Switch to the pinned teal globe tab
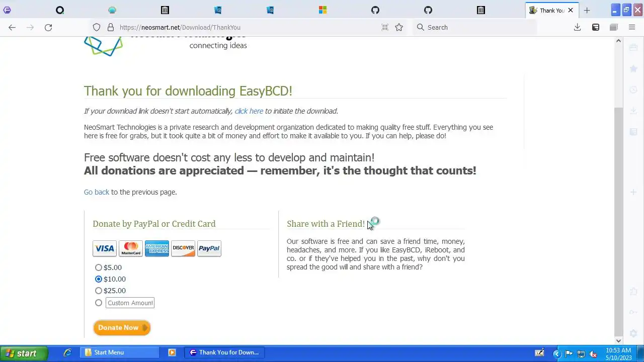The image size is (644, 362). [x=112, y=10]
